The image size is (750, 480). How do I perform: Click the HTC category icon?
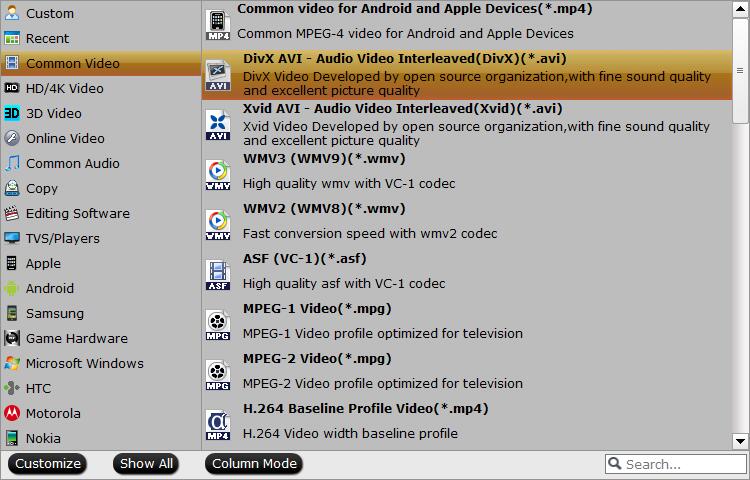[x=12, y=388]
